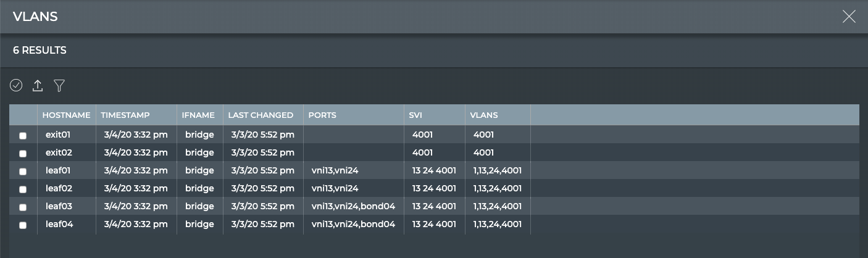Open the filter funnel icon
The height and width of the screenshot is (258, 868).
[x=59, y=86]
